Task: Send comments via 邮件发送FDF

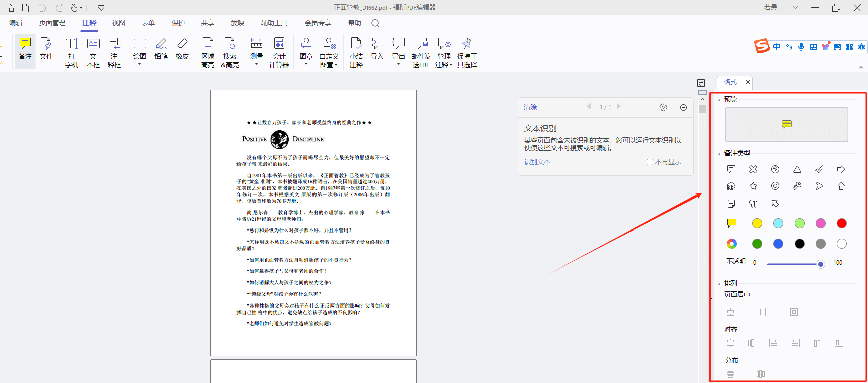Action: (421, 52)
